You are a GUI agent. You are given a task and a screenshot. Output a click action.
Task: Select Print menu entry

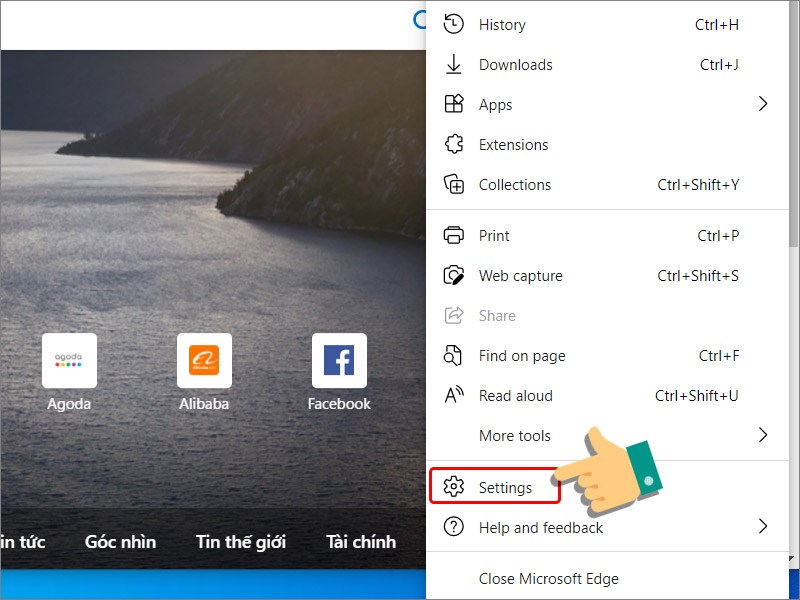pyautogui.click(x=607, y=235)
